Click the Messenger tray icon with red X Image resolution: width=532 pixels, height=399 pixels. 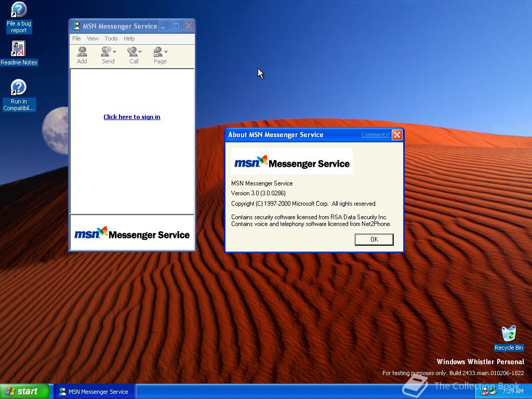[485, 392]
